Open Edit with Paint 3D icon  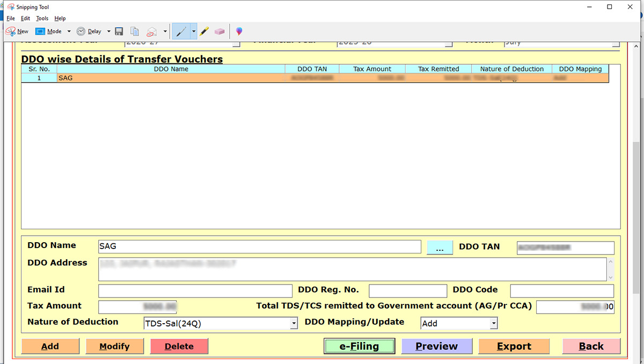click(x=239, y=32)
